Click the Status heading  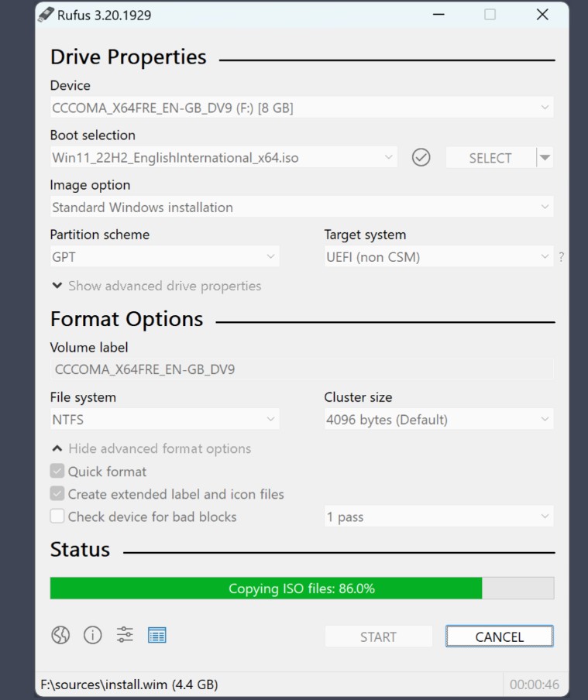[x=80, y=550]
